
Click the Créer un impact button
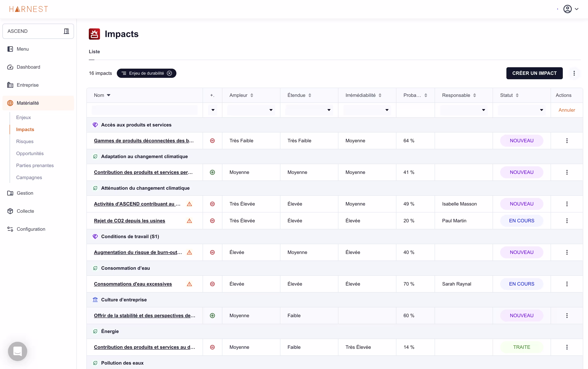pyautogui.click(x=534, y=73)
